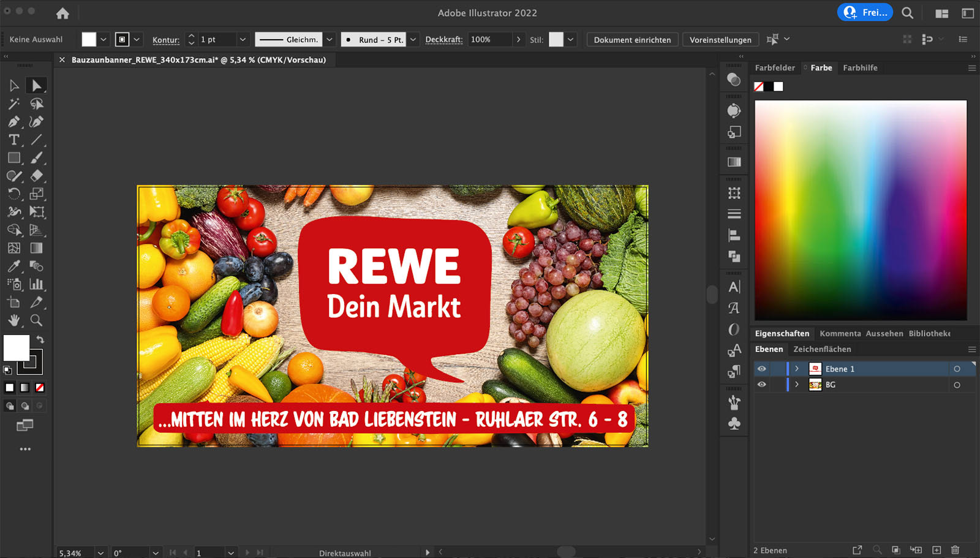Select the Rectangle tool
980x558 pixels.
[14, 157]
